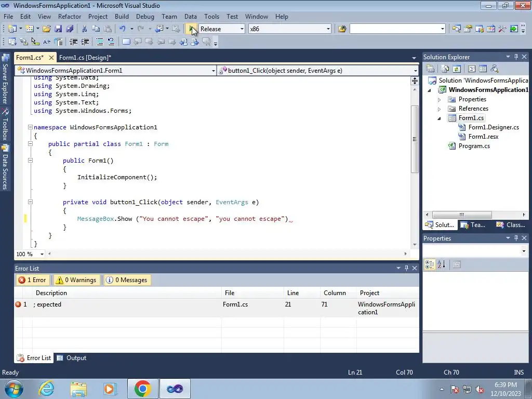Switch to the Team Explorer tab

tap(474, 225)
